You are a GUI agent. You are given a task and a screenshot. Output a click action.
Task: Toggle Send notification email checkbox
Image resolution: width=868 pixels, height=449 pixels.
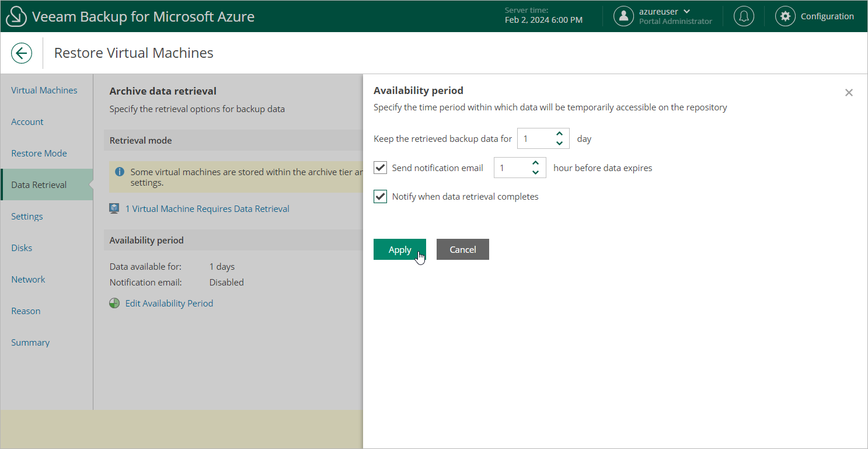(x=380, y=168)
